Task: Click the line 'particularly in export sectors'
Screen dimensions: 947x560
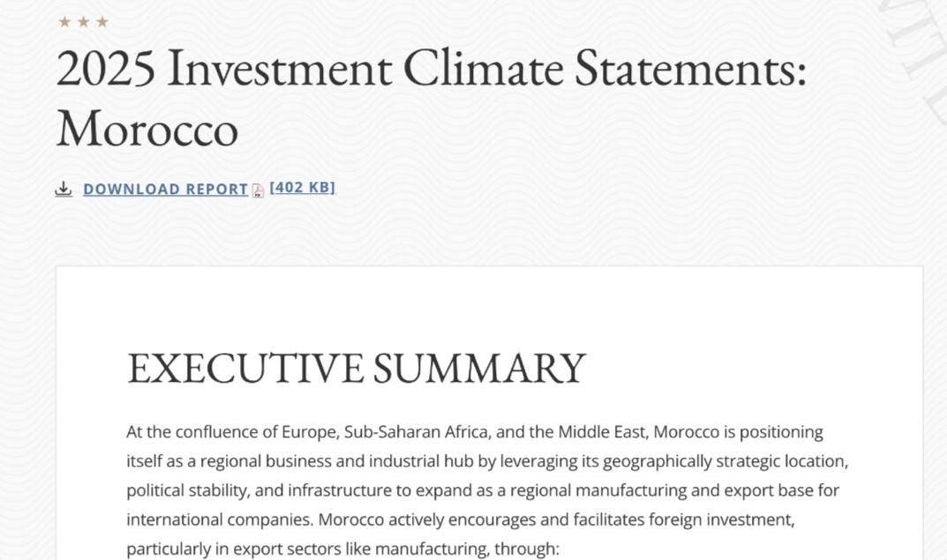Action: pos(342,549)
